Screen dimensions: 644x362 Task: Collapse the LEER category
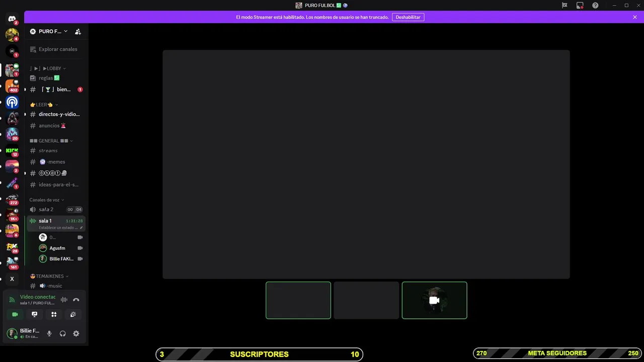point(44,105)
